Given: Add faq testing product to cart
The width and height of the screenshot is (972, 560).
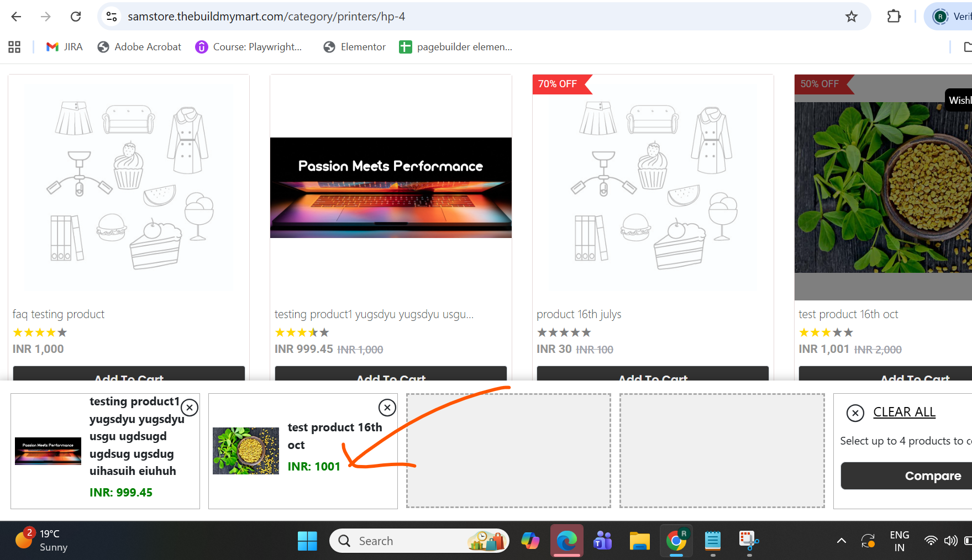Looking at the screenshot, I should [129, 373].
